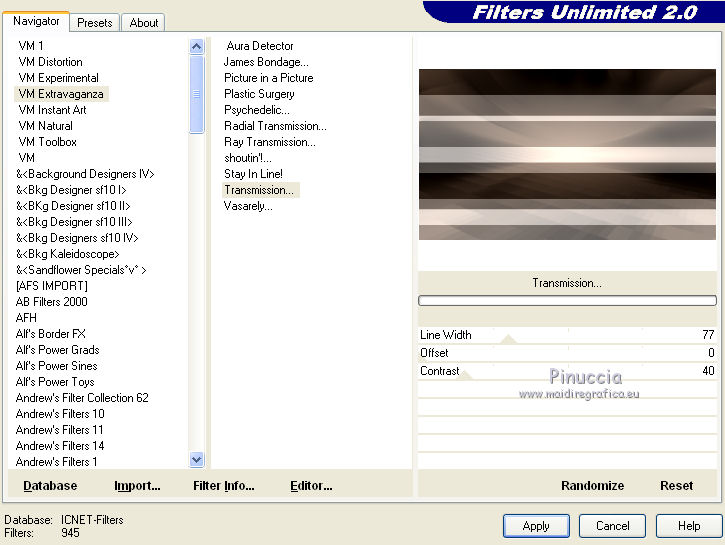Adjust the Contrast slider
This screenshot has height=545, width=725.
567,371
